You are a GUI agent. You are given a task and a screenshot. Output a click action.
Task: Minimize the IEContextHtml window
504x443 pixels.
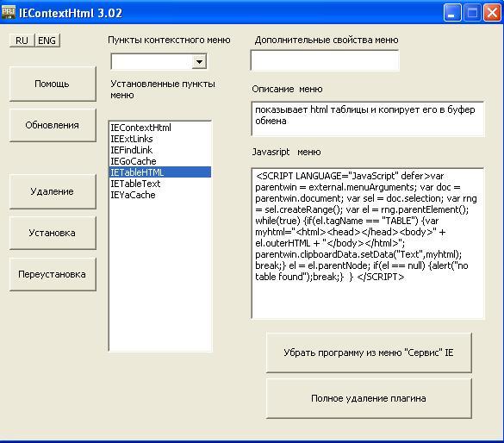click(452, 13)
